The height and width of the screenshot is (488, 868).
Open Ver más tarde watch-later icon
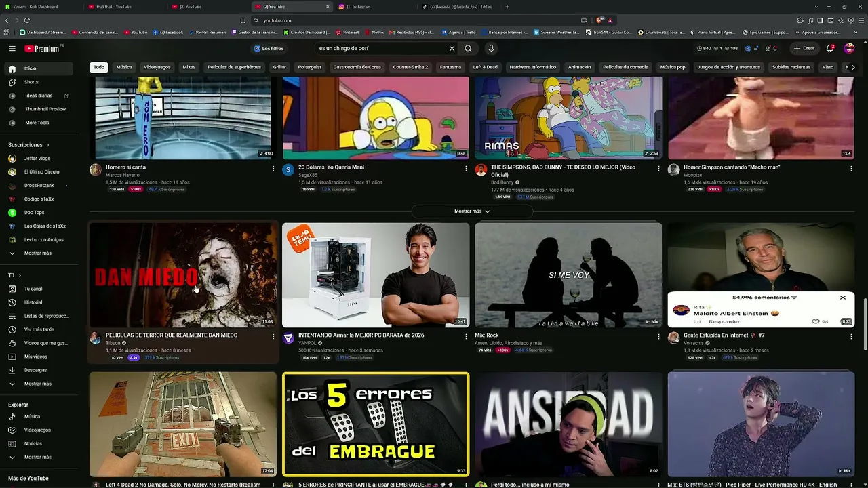click(x=12, y=329)
